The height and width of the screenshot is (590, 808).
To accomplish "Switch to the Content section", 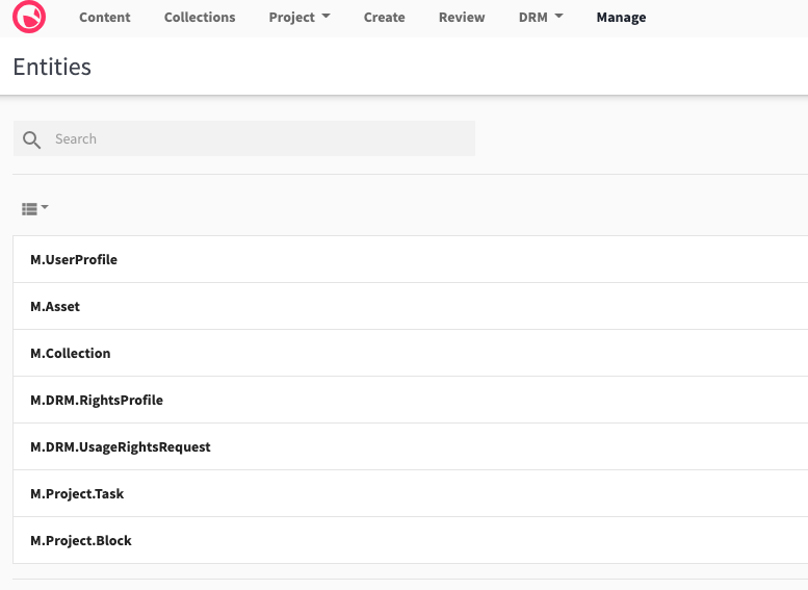I will click(x=104, y=17).
